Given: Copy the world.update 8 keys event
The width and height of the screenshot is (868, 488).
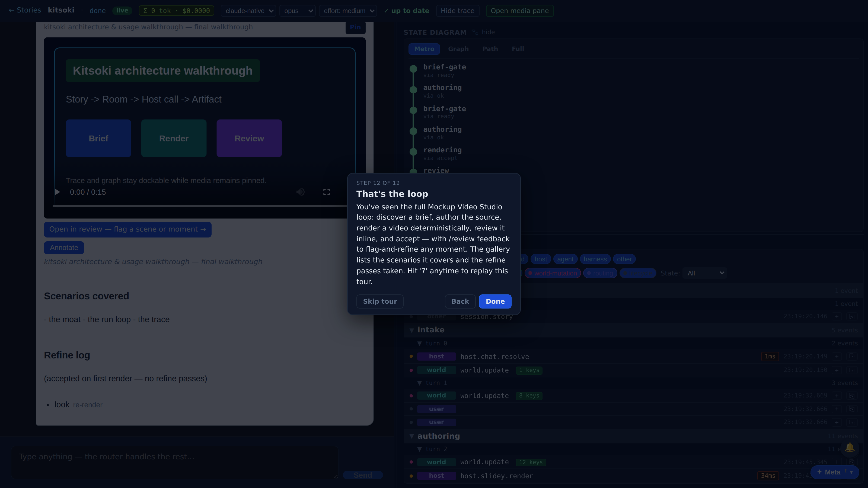Looking at the screenshot, I should pos(851,396).
